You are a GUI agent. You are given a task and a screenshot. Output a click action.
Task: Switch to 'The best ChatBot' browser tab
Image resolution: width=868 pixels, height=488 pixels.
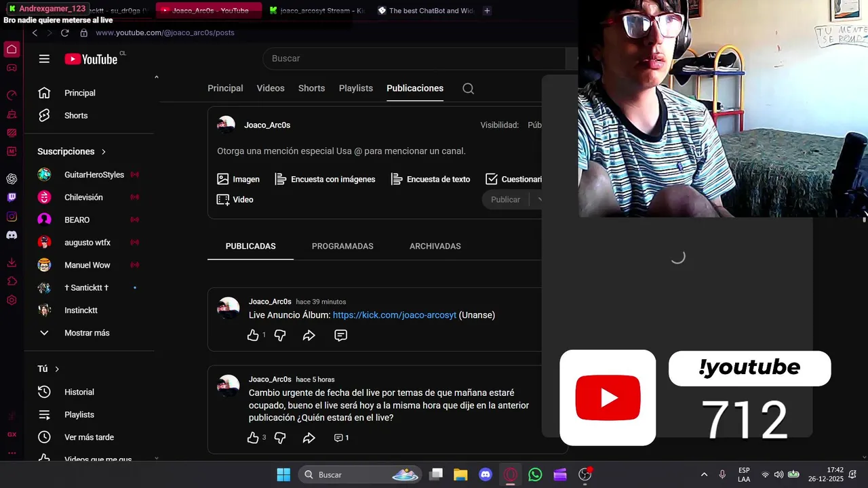pos(426,11)
